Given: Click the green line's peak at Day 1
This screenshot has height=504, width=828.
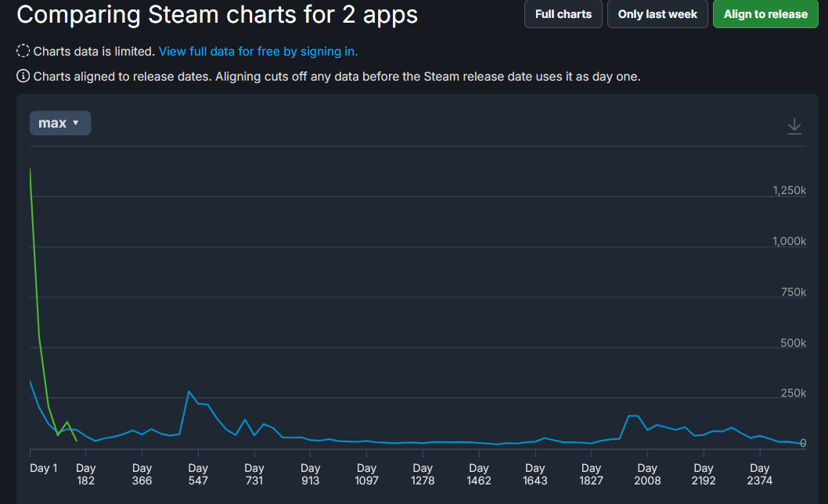Looking at the screenshot, I should [30, 170].
